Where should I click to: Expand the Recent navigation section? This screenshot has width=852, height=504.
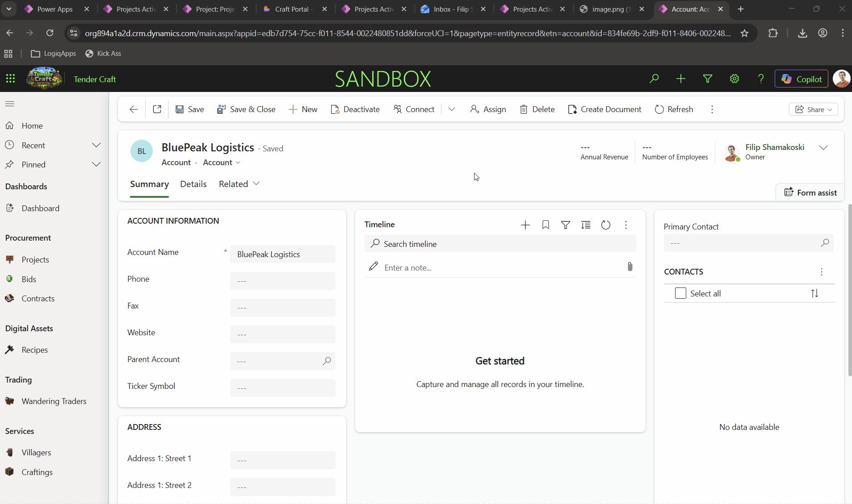pyautogui.click(x=96, y=146)
